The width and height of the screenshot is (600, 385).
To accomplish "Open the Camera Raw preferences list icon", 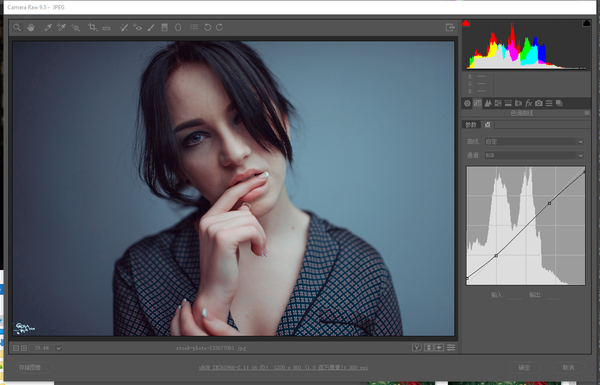I will click(x=194, y=27).
